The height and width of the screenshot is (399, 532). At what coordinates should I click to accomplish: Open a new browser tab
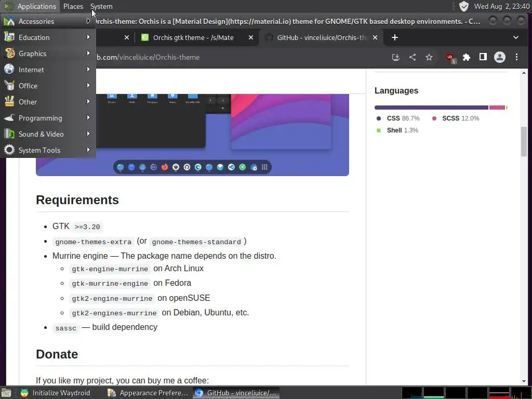pyautogui.click(x=395, y=37)
